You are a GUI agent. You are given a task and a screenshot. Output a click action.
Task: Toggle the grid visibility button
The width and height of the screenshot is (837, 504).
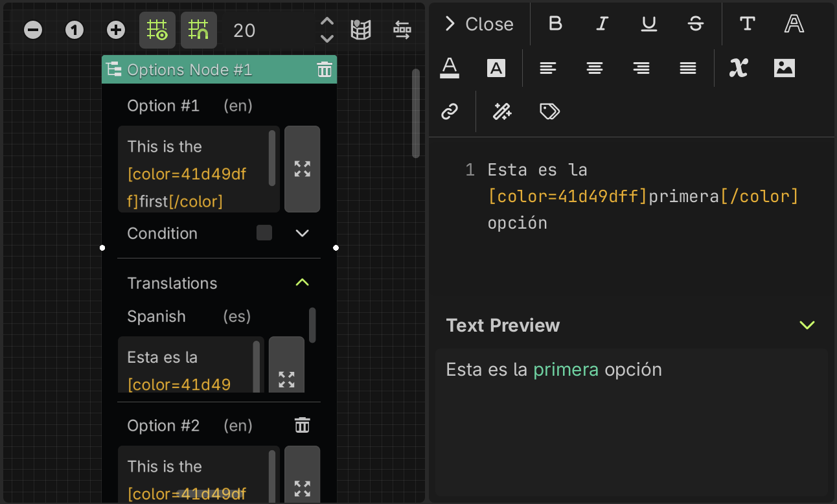tap(157, 30)
